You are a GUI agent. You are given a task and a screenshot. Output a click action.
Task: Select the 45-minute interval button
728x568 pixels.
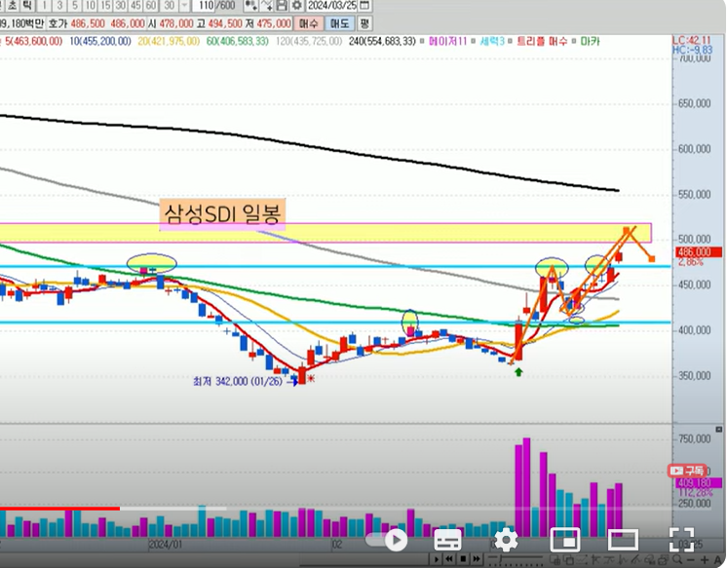135,5
